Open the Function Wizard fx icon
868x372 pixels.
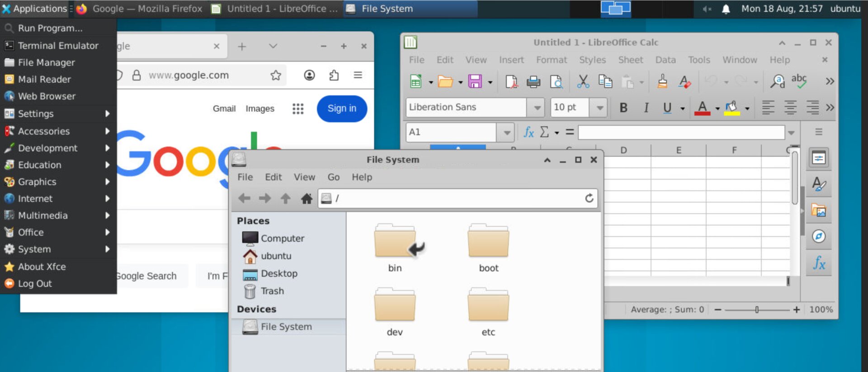pos(528,132)
